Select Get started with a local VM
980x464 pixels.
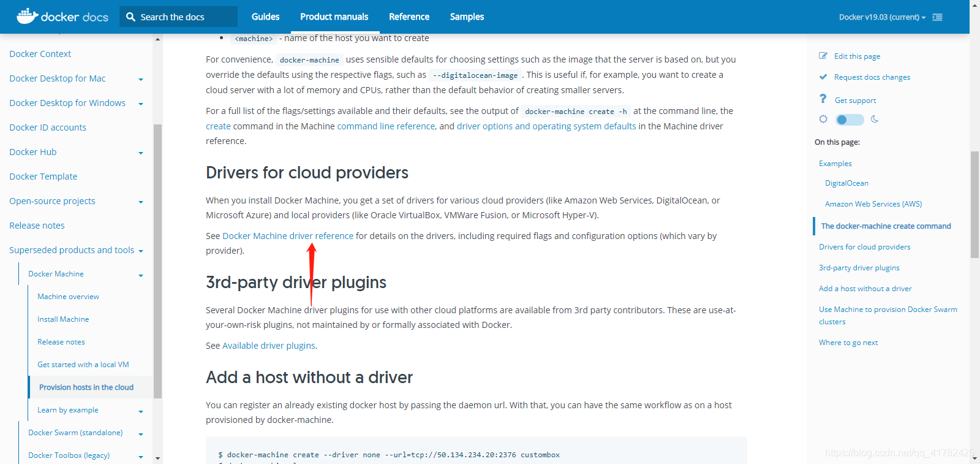point(83,365)
